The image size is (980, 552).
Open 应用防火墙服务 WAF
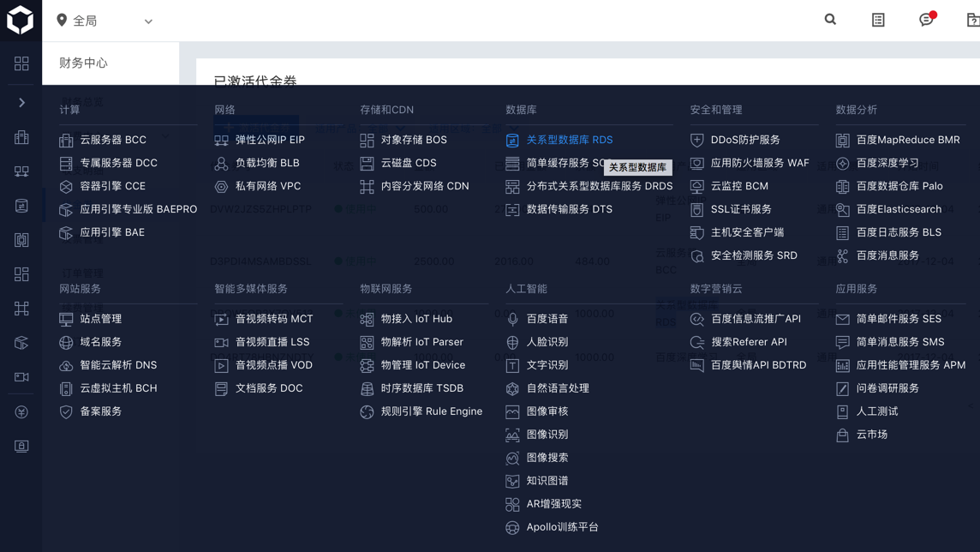pyautogui.click(x=759, y=163)
